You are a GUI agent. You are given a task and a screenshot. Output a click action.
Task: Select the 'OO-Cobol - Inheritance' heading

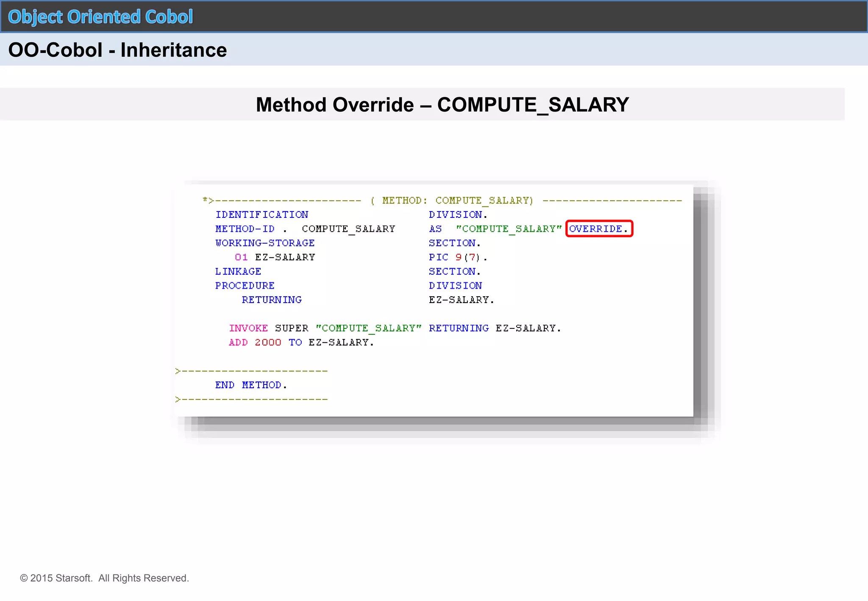(117, 50)
